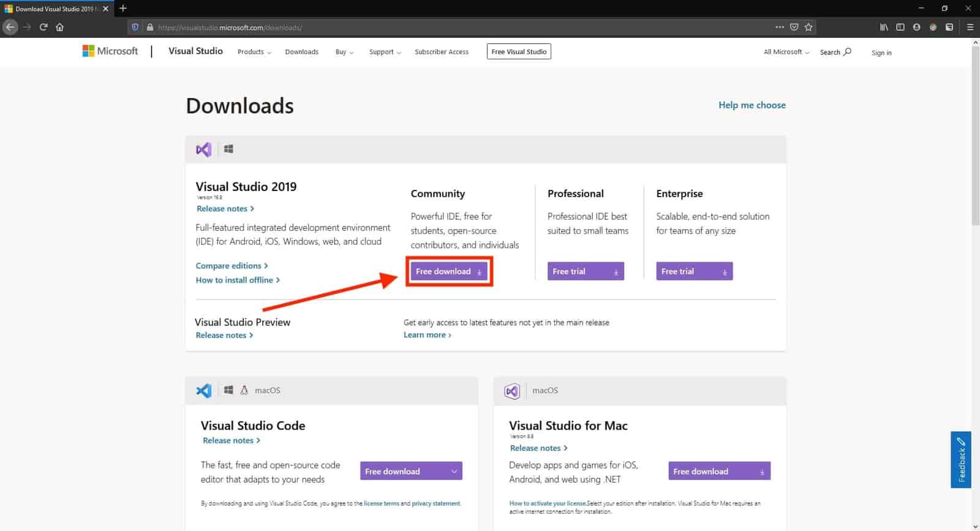Expand the Support menu

pyautogui.click(x=385, y=52)
